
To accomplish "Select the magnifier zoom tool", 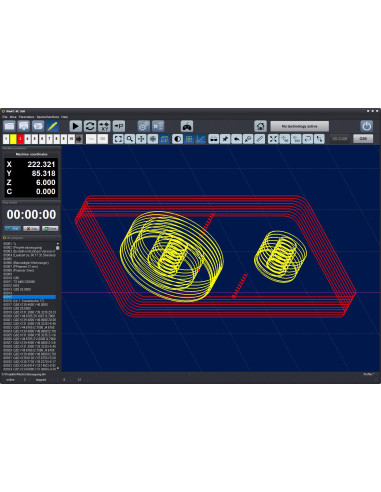I will coord(130,139).
